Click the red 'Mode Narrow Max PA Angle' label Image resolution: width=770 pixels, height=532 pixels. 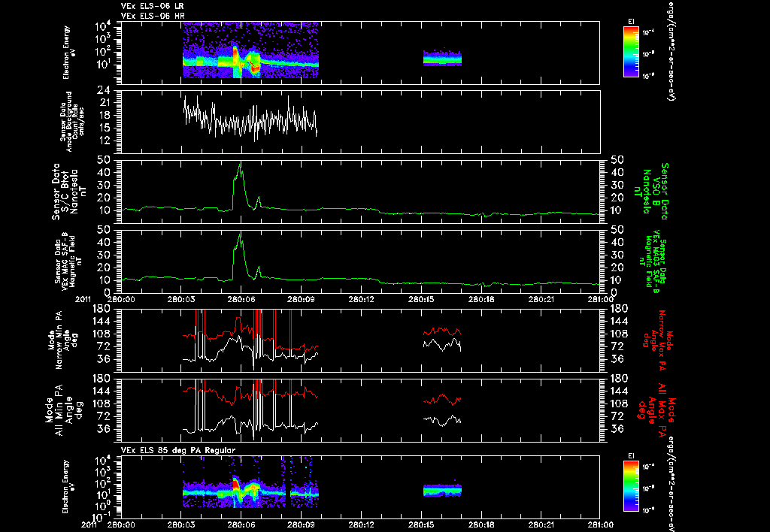pyautogui.click(x=655, y=340)
